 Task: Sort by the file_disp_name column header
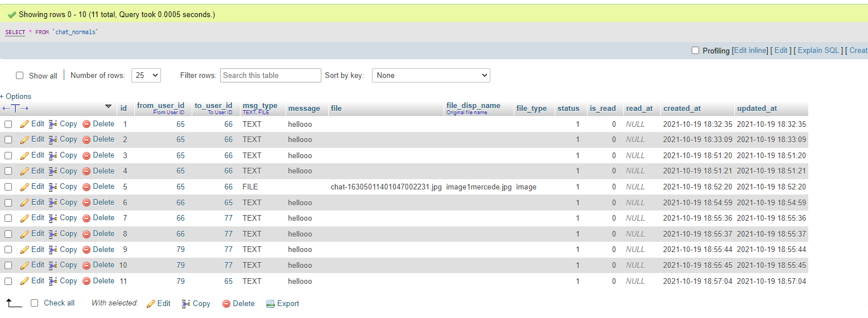[x=473, y=105]
